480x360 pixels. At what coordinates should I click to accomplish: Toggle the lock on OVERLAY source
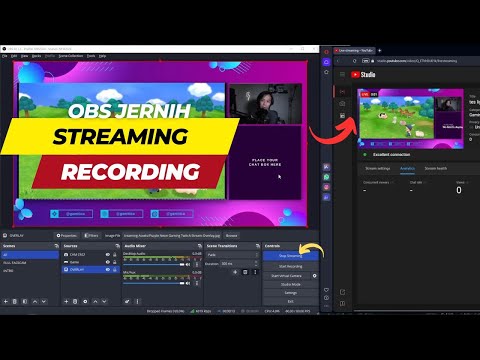[x=115, y=269]
